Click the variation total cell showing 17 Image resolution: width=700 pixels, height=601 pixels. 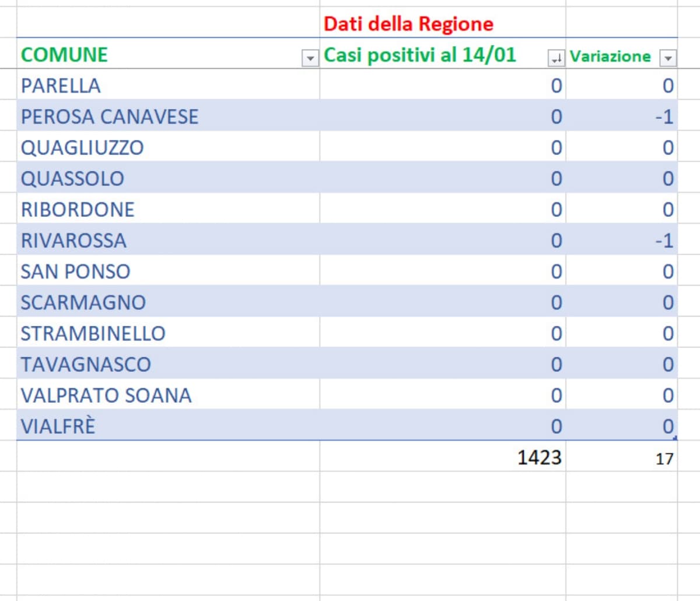pos(664,459)
